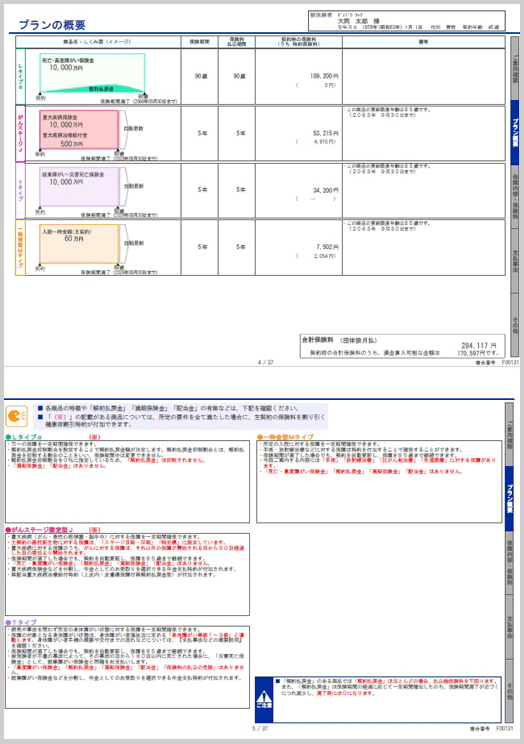Click the 合計保険料 total box

pyautogui.click(x=402, y=346)
